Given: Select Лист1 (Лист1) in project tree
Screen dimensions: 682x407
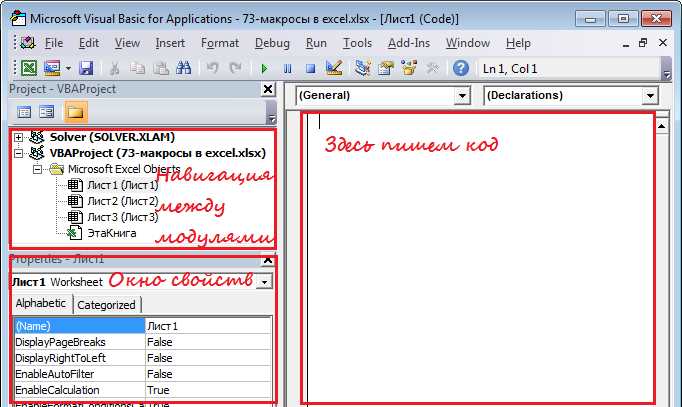Looking at the screenshot, I should [123, 185].
